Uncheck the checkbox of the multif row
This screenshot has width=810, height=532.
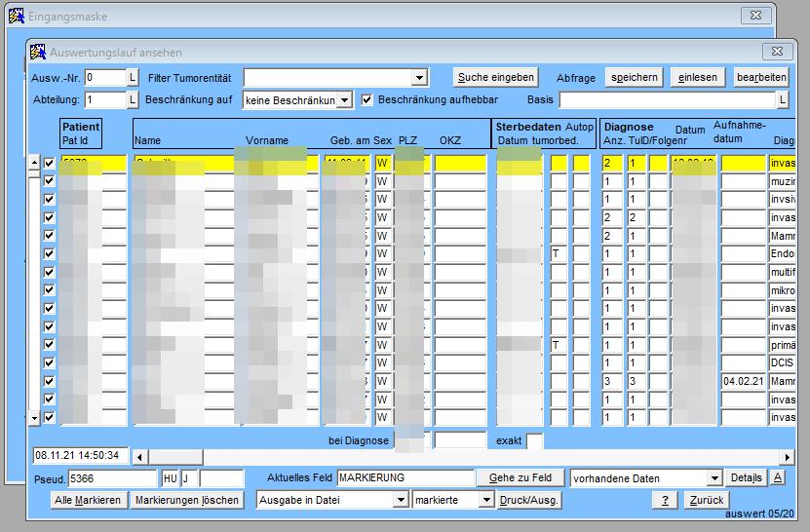tap(49, 272)
